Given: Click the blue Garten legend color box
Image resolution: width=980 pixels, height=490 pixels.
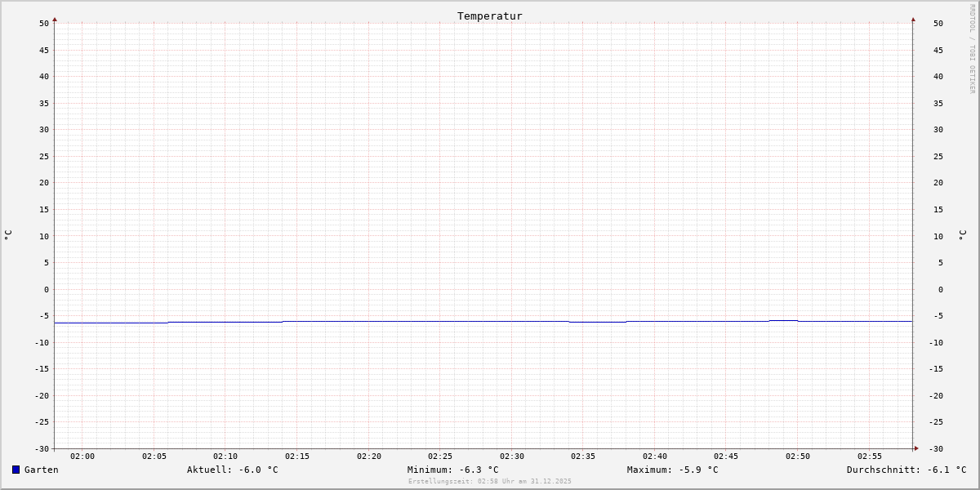Looking at the screenshot, I should 16,470.
